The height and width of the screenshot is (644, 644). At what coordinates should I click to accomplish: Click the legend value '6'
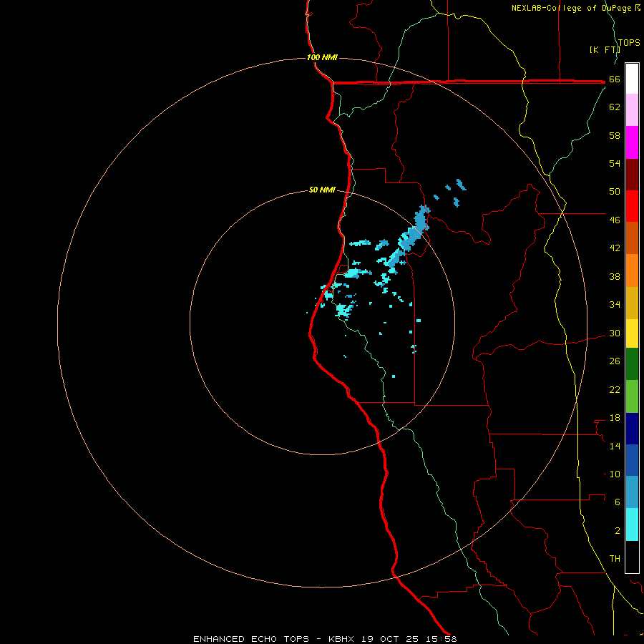click(618, 502)
